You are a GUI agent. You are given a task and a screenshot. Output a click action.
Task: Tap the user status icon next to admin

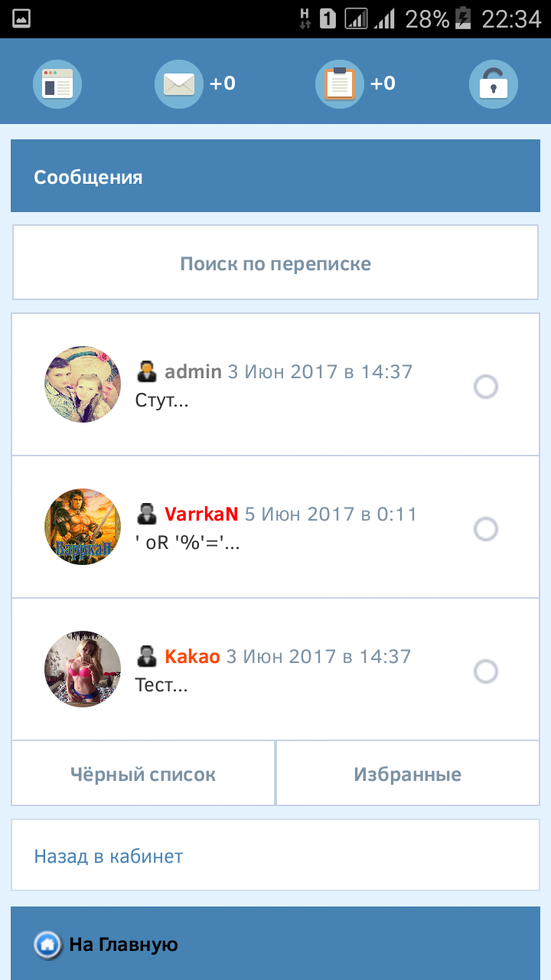point(147,372)
